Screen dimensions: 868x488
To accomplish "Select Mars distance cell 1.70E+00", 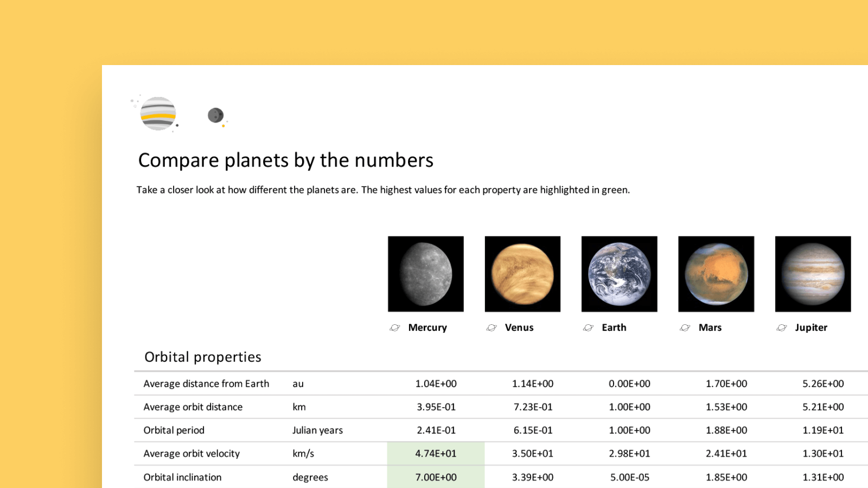I will tap(726, 383).
